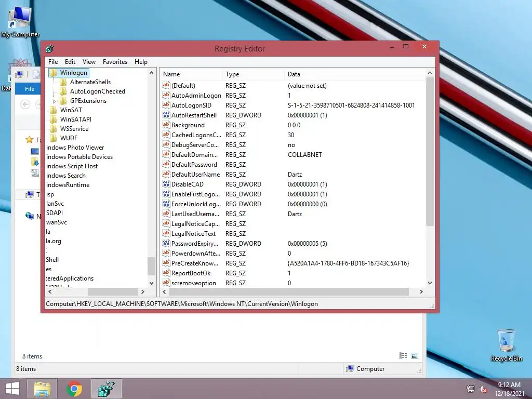Click the LastUsedUsername value icon
Screen dimensions: 532x399
click(x=166, y=214)
